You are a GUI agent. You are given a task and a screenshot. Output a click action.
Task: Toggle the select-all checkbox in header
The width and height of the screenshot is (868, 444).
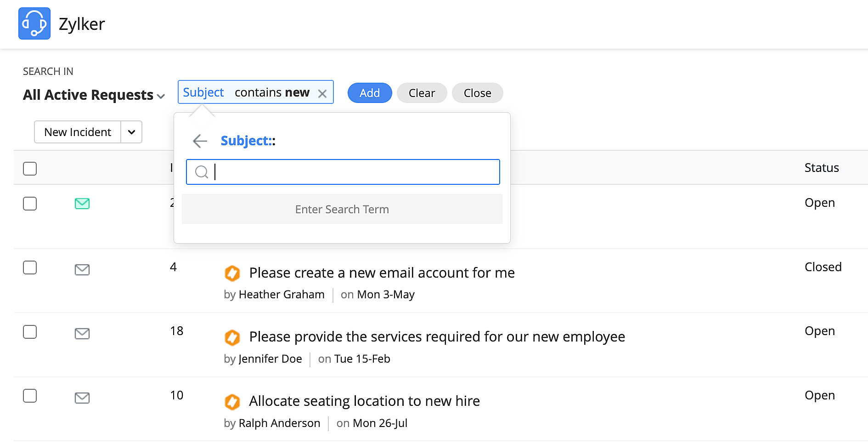[x=30, y=169]
